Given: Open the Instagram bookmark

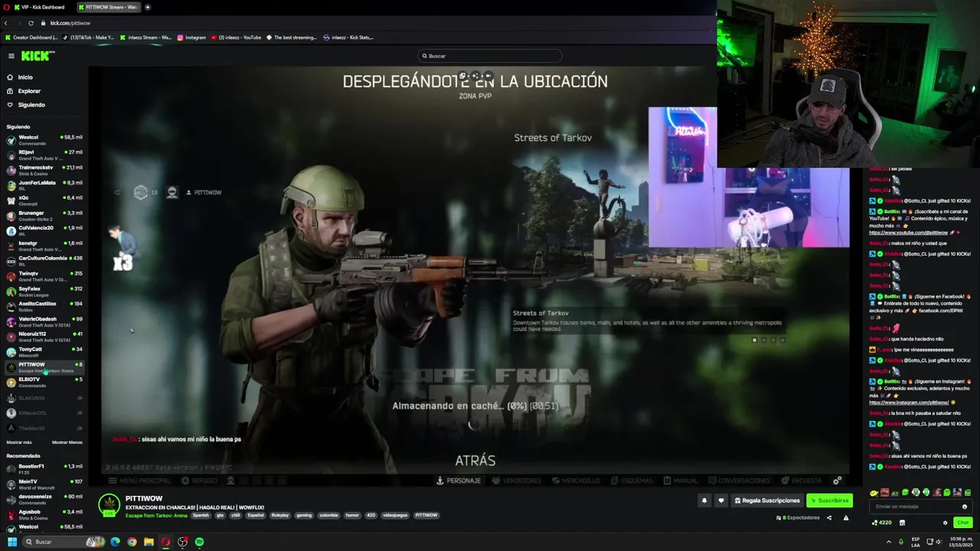Looking at the screenshot, I should 191,37.
